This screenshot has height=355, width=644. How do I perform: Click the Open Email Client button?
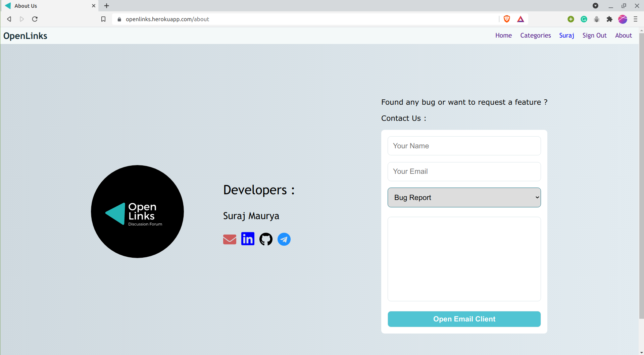click(464, 319)
